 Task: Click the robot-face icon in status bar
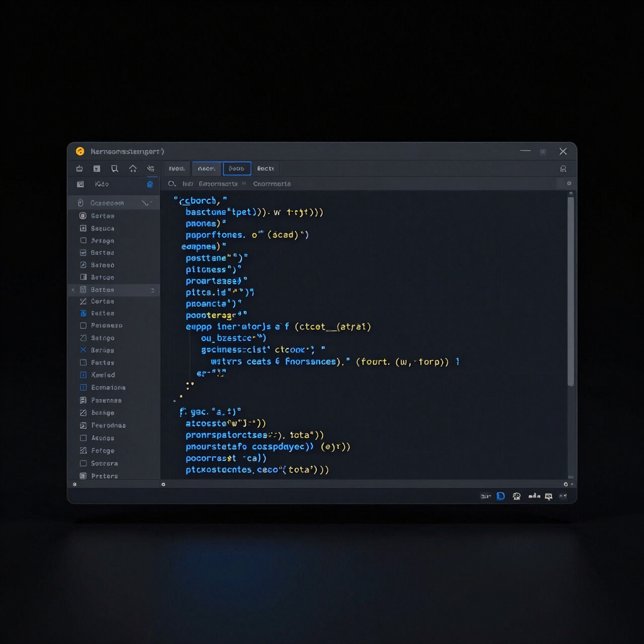pyautogui.click(x=517, y=496)
